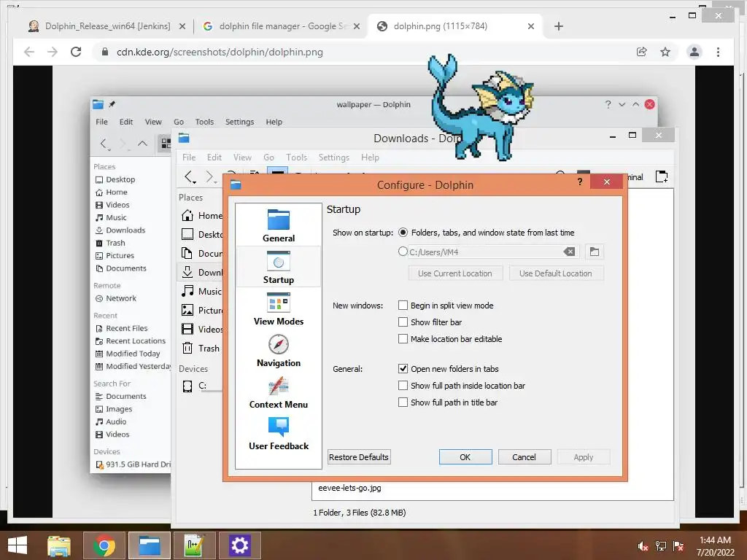Uncheck Open new folders in tabs

[x=403, y=368]
